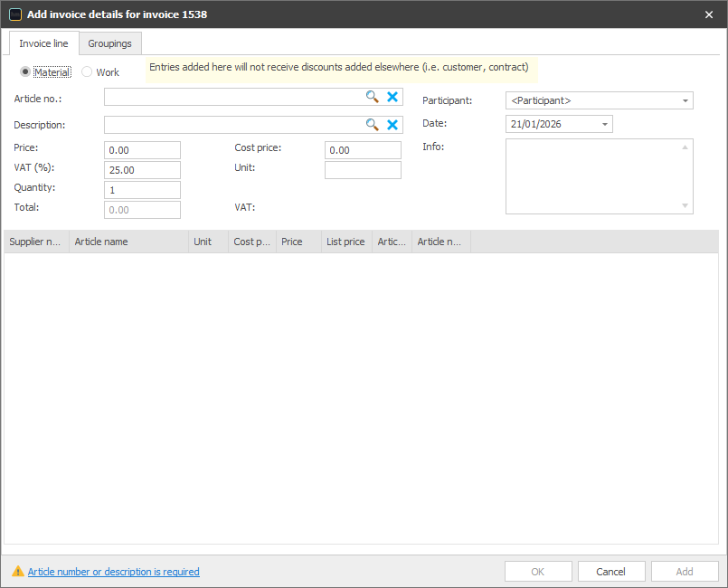Search articles using Article no. magnifier icon
This screenshot has width=728, height=588.
pyautogui.click(x=372, y=97)
